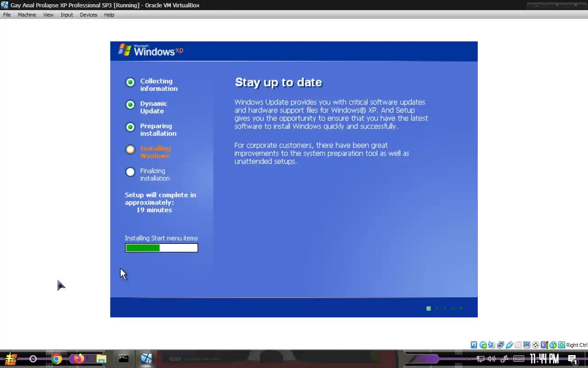The width and height of the screenshot is (588, 368).
Task: Click the Right Ctrl host key label
Action: 577,345
